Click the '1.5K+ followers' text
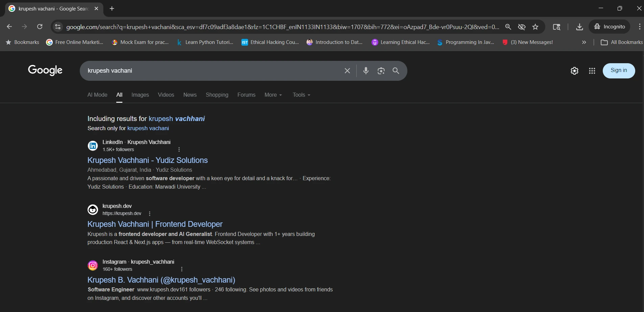Image resolution: width=644 pixels, height=312 pixels. (x=118, y=149)
